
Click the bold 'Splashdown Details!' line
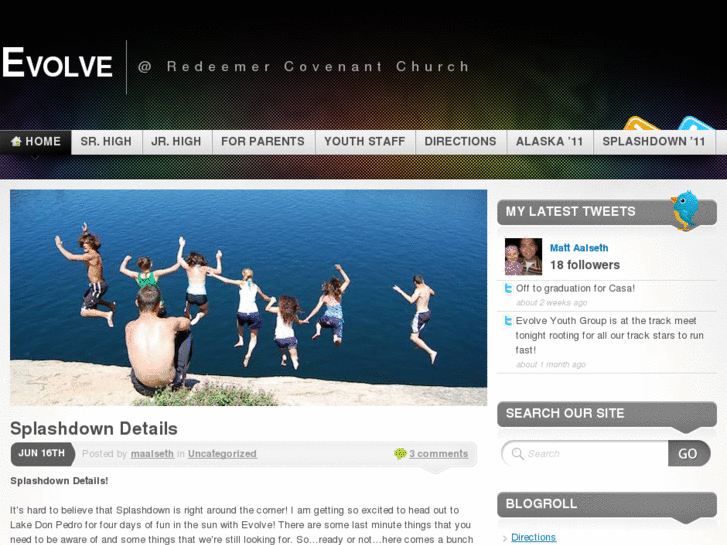(59, 481)
